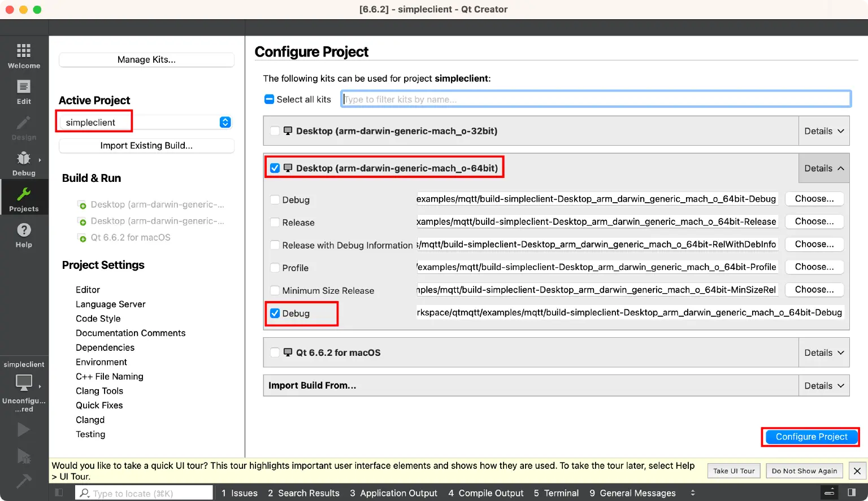Open the Issues pane
Viewport: 868px width, 501px height.
239,493
